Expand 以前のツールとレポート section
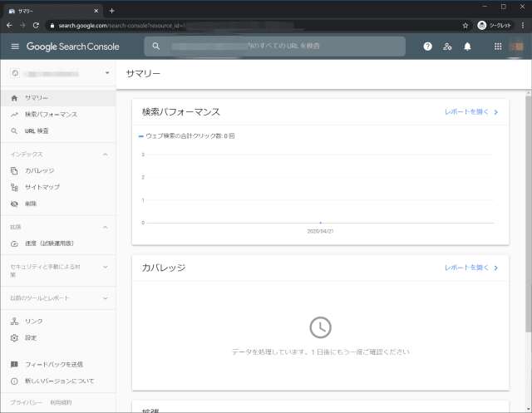This screenshot has width=532, height=413. tap(106, 298)
